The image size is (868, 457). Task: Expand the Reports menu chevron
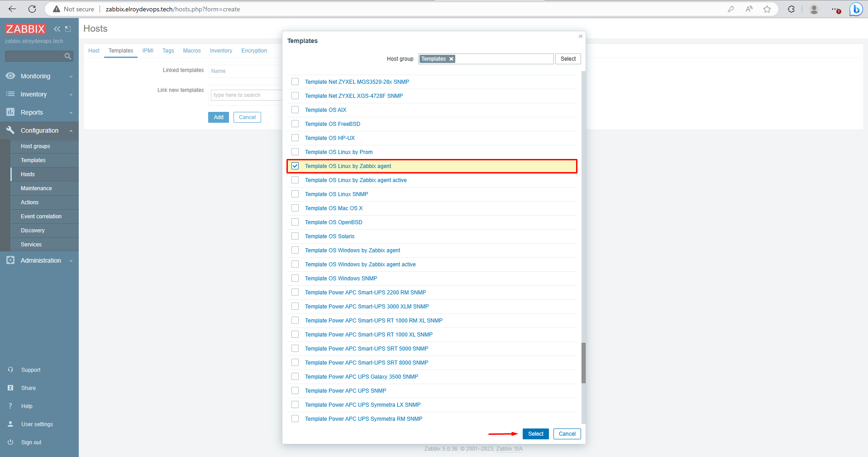71,113
